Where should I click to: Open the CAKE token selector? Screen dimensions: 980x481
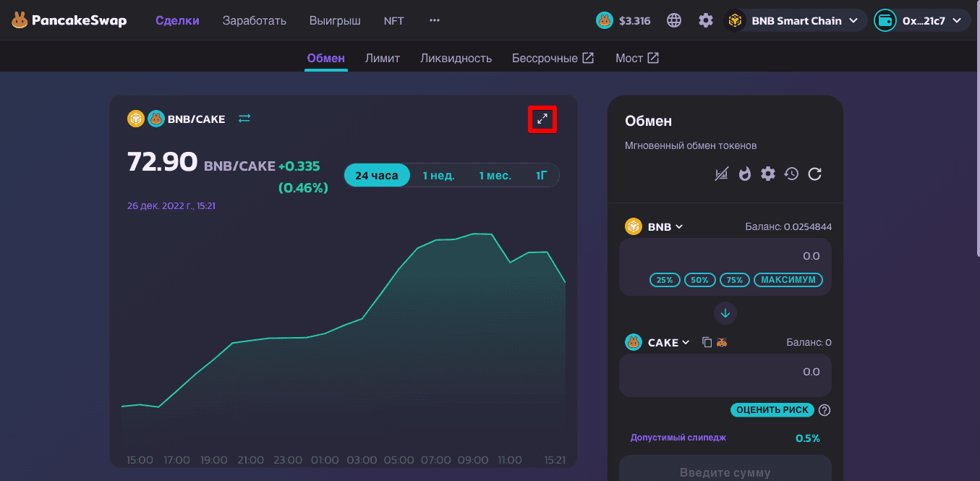(658, 342)
